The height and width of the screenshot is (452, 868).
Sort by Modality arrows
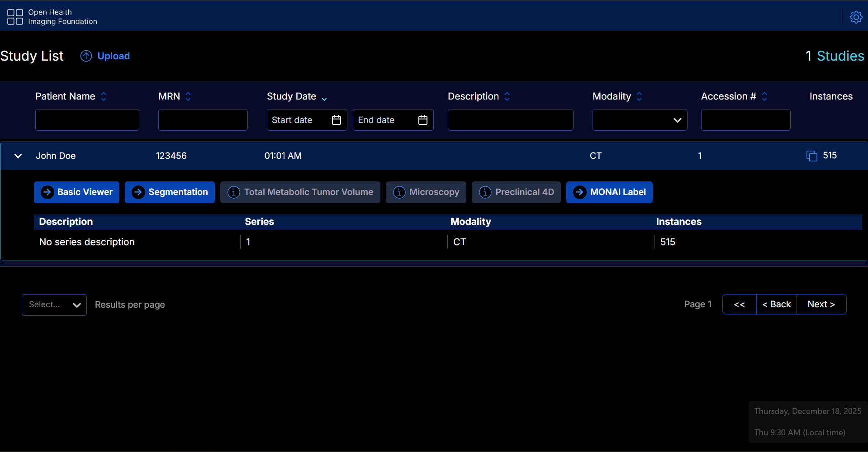(639, 96)
